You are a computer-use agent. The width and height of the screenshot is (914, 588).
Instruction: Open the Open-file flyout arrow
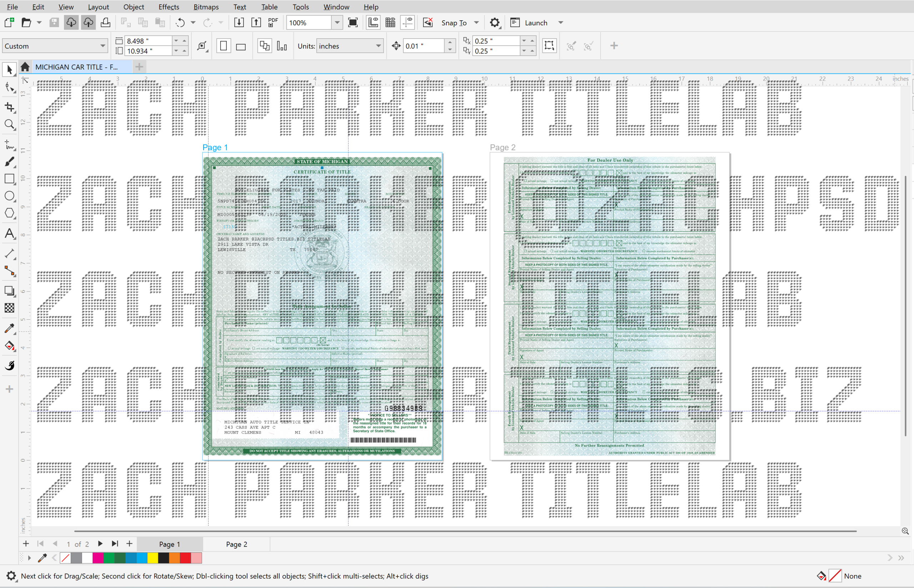(39, 22)
